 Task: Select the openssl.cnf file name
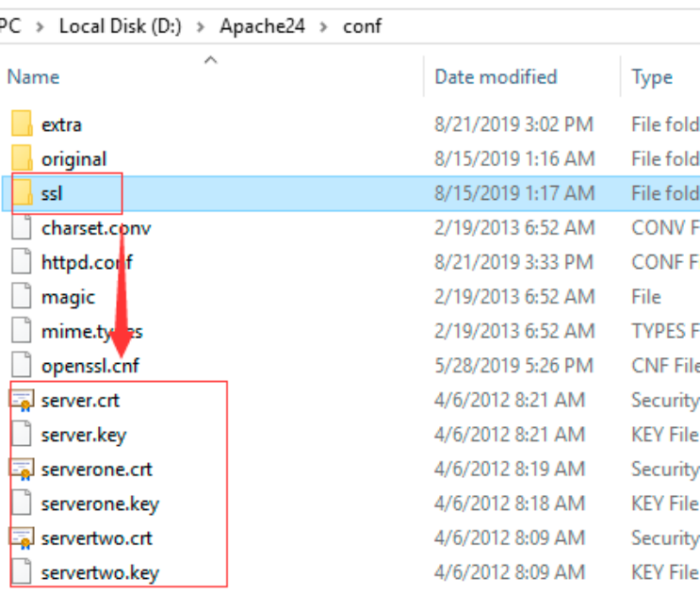[90, 365]
